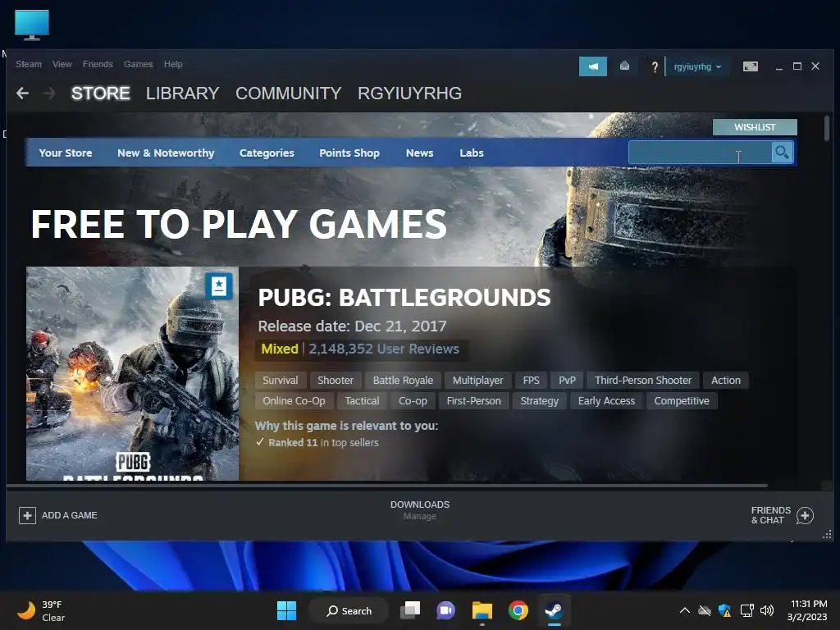The image size is (840, 630).
Task: Open the Chat app in taskbar
Action: pyautogui.click(x=445, y=610)
